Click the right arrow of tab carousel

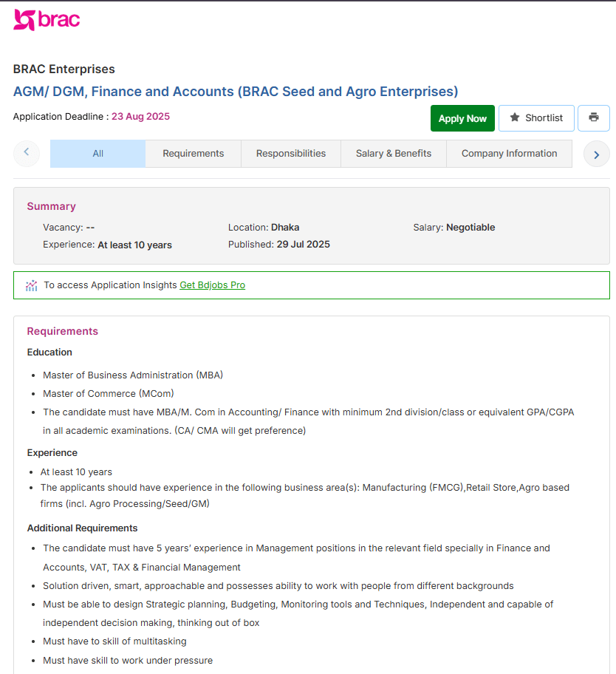[596, 154]
